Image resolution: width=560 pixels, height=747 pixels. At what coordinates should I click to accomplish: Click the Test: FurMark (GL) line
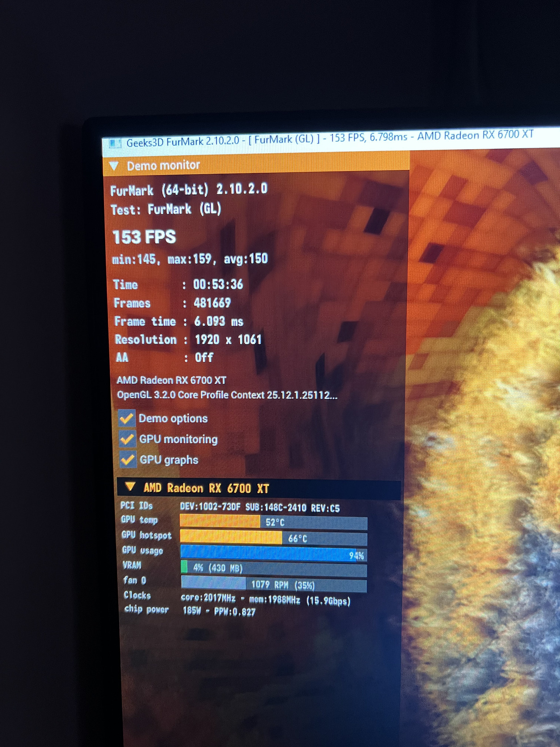click(x=166, y=209)
